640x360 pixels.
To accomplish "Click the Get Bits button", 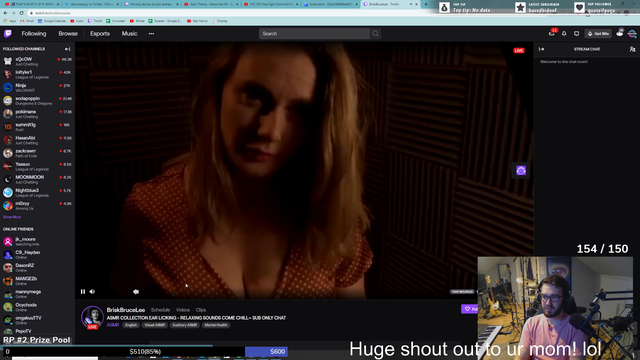I will [x=598, y=33].
